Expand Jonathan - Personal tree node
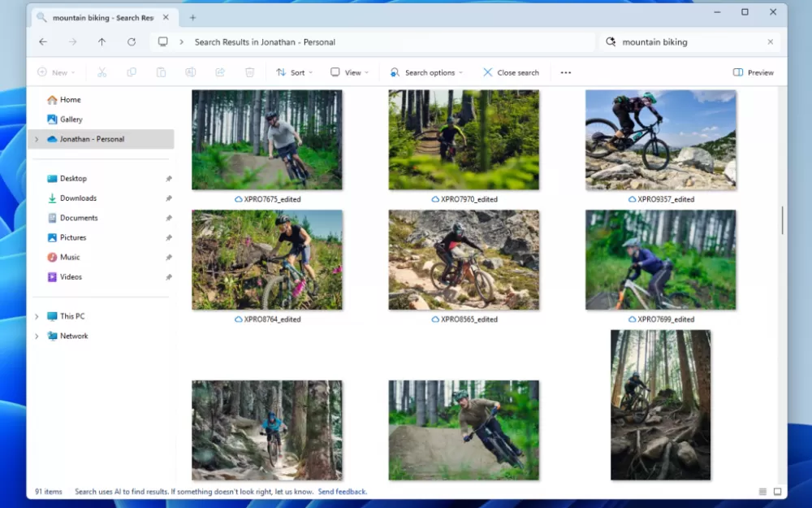 pyautogui.click(x=37, y=139)
